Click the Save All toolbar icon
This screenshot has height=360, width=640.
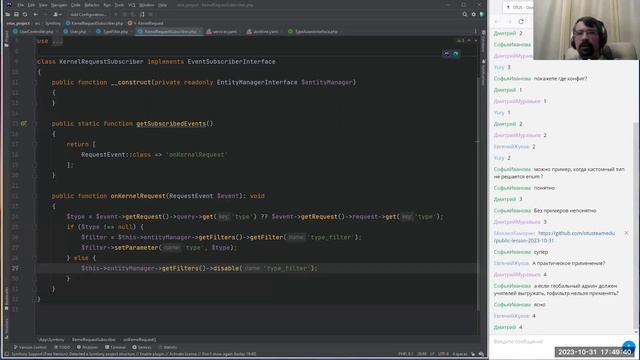(x=16, y=14)
